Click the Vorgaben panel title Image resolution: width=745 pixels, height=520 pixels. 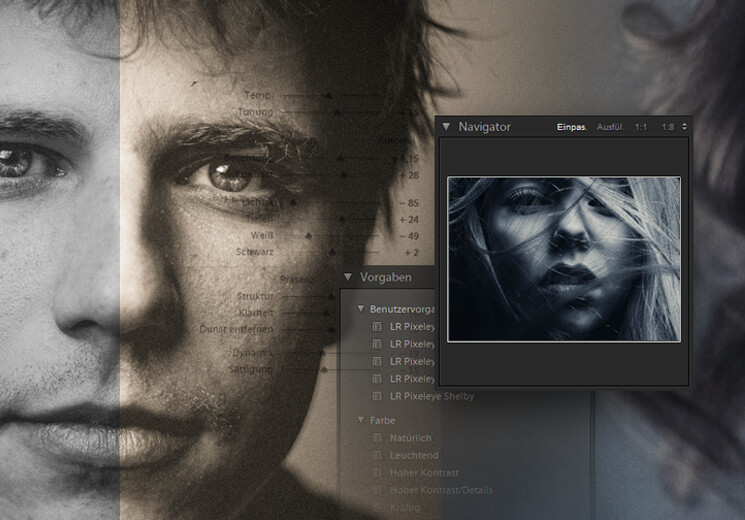coord(385,277)
